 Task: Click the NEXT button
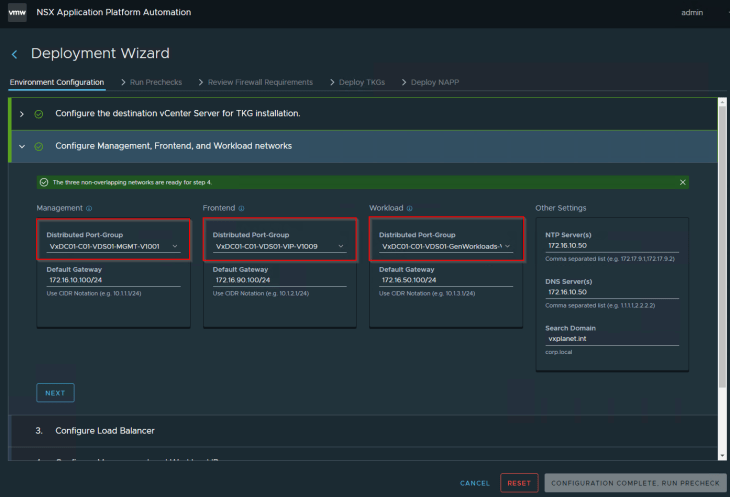pyautogui.click(x=55, y=393)
